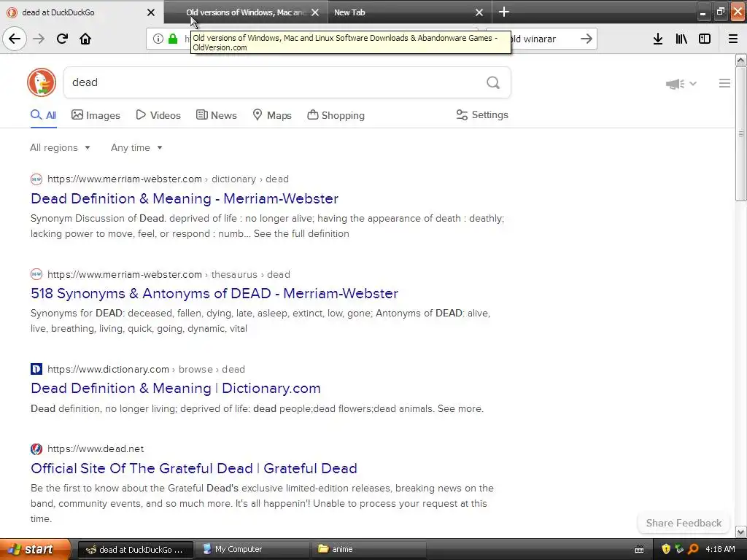Click the search bar go arrow
Viewport: 747px width, 560px height.
(x=587, y=39)
